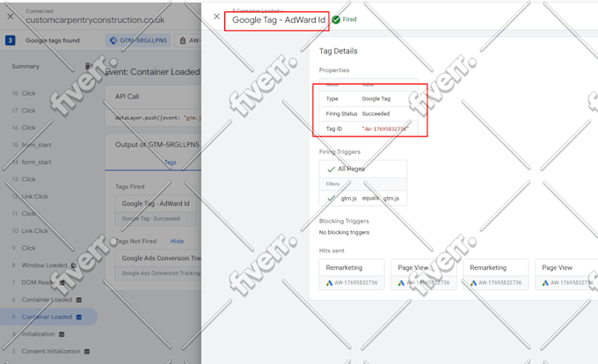
Task: Open the Google Ads Conversion Tracking tag card
Action: click(x=158, y=266)
